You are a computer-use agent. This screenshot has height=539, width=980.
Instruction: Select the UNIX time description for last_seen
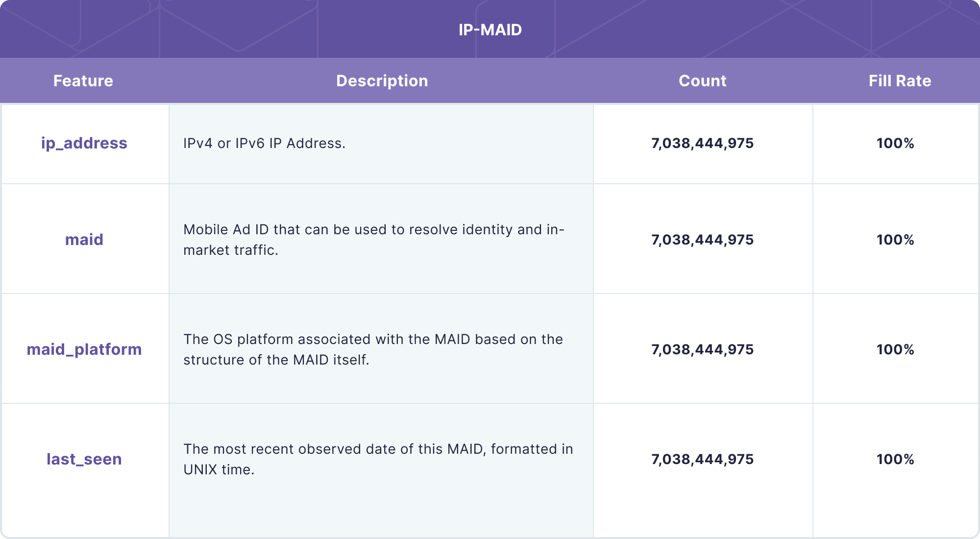378,459
